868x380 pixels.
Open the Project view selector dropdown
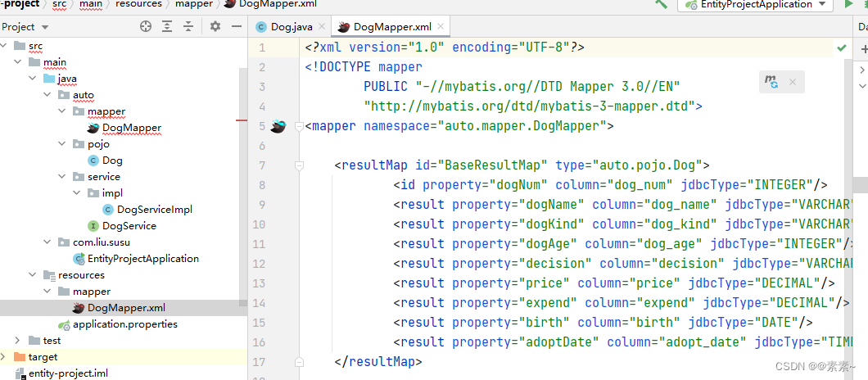[x=25, y=26]
